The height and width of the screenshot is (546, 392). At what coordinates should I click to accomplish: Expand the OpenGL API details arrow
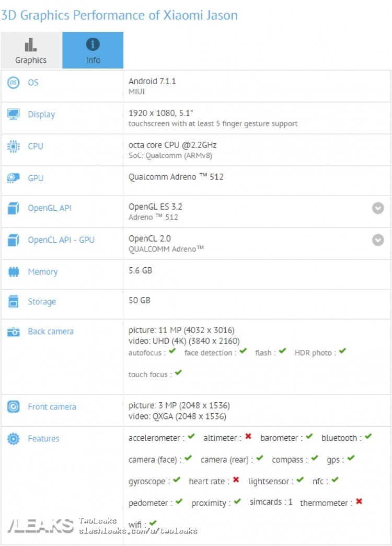[x=378, y=208]
